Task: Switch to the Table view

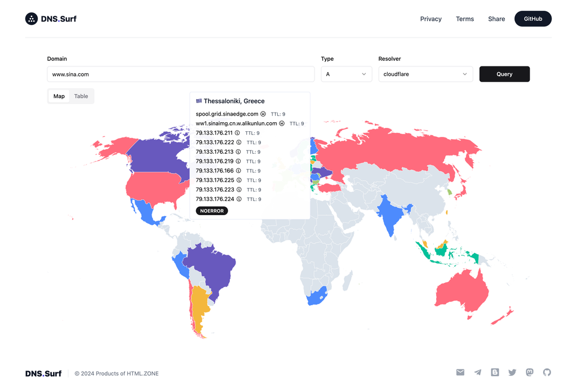Action: 81,96
